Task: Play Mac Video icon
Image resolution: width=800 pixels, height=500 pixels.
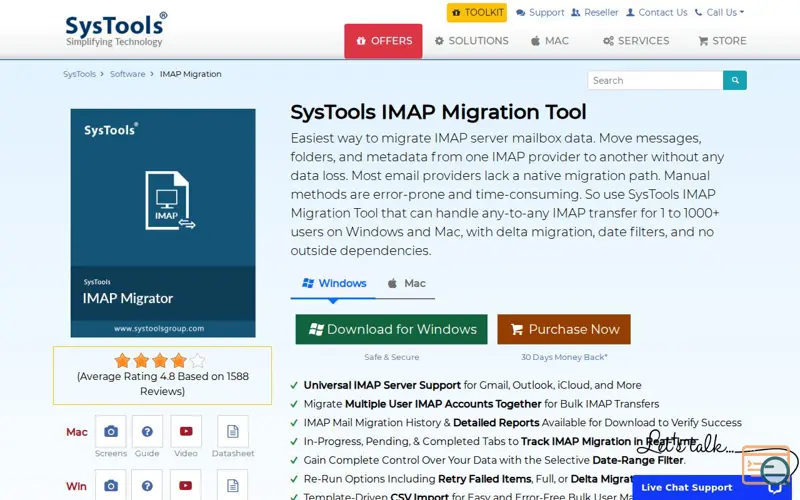Action: (x=186, y=432)
